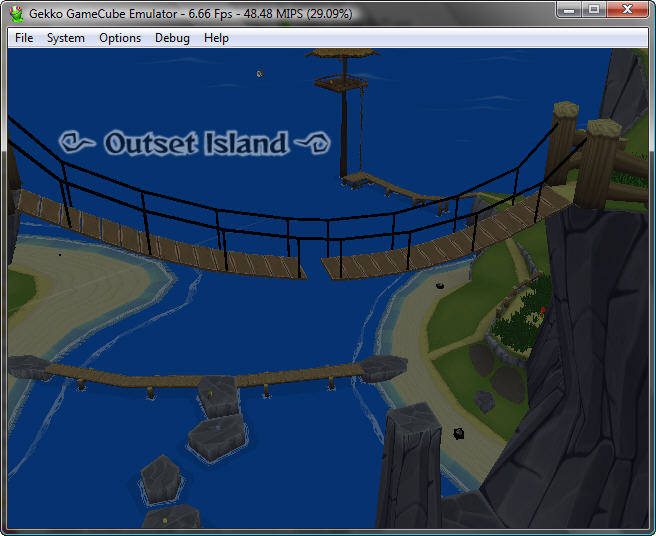The height and width of the screenshot is (536, 656).
Task: Open the Options menu
Action: (x=120, y=38)
